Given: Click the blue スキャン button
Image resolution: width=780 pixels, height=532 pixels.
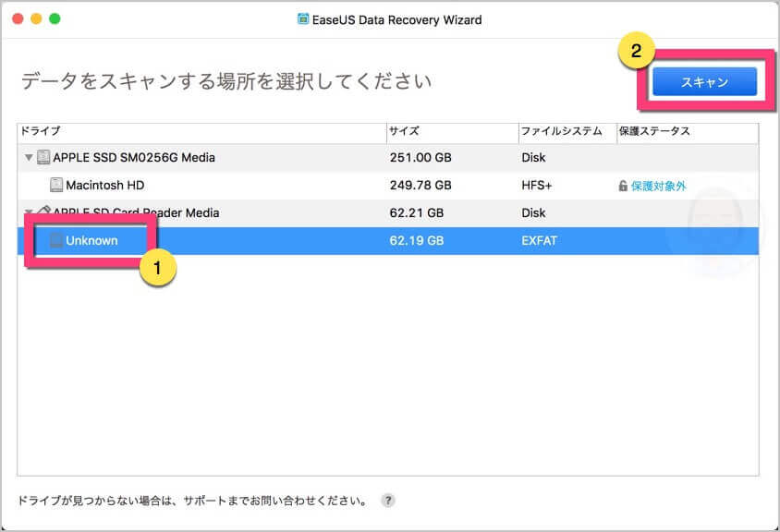Looking at the screenshot, I should pyautogui.click(x=705, y=81).
